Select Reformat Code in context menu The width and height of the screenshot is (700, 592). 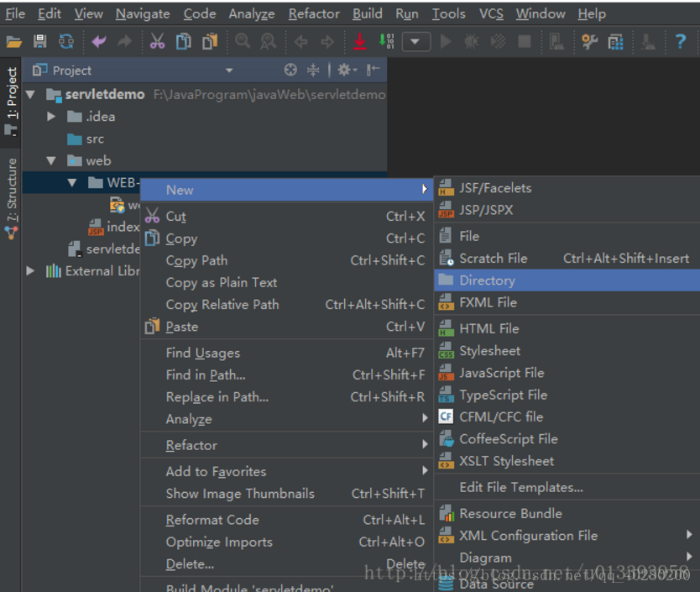click(286, 520)
